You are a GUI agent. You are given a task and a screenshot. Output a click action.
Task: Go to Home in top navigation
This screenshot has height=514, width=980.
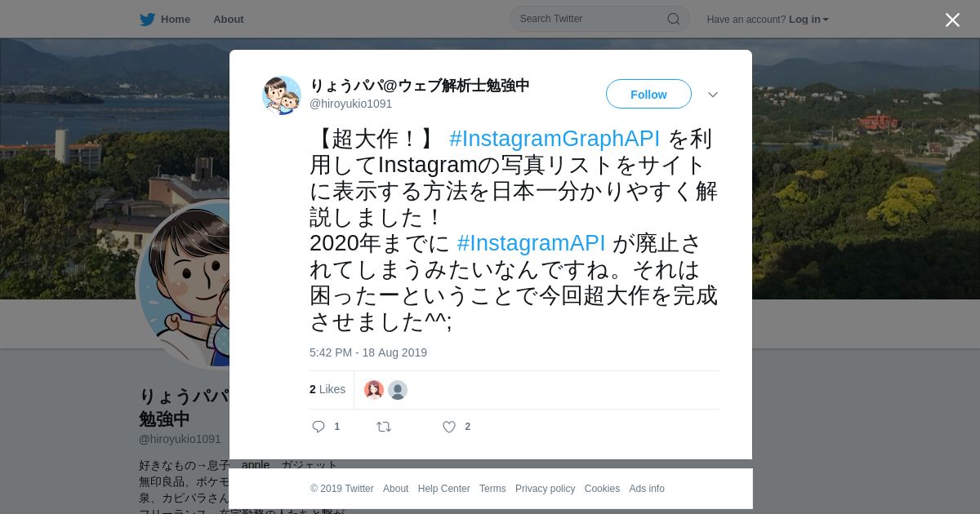pyautogui.click(x=176, y=20)
